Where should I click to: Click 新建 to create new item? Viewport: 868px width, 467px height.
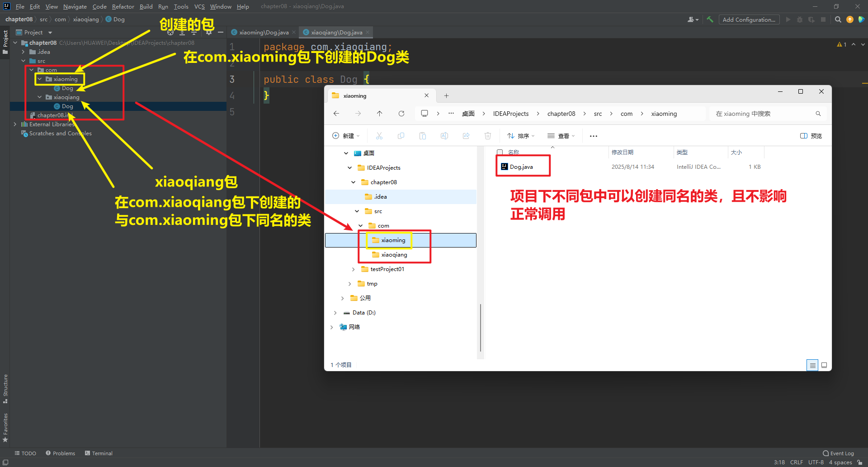346,136
